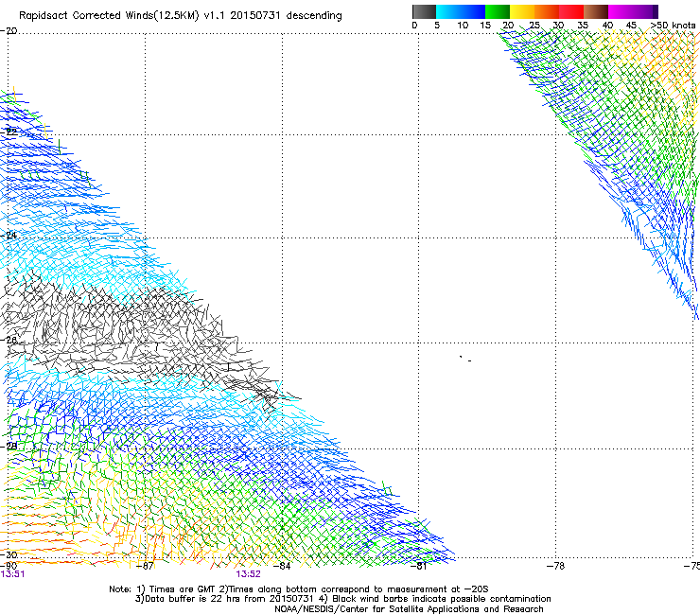Click the cyan-blue 5-15 knots legend segment
Screen dimensions: 700x615
tap(461, 11)
